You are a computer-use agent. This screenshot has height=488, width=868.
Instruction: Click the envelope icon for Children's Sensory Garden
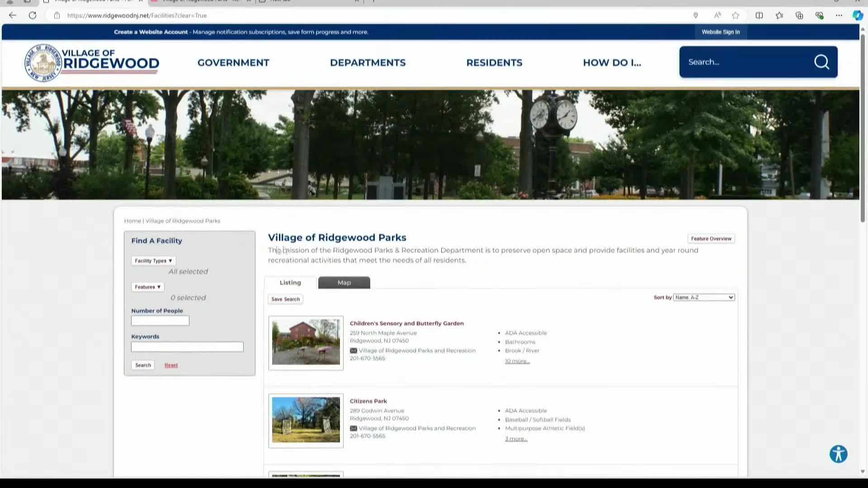pos(354,351)
